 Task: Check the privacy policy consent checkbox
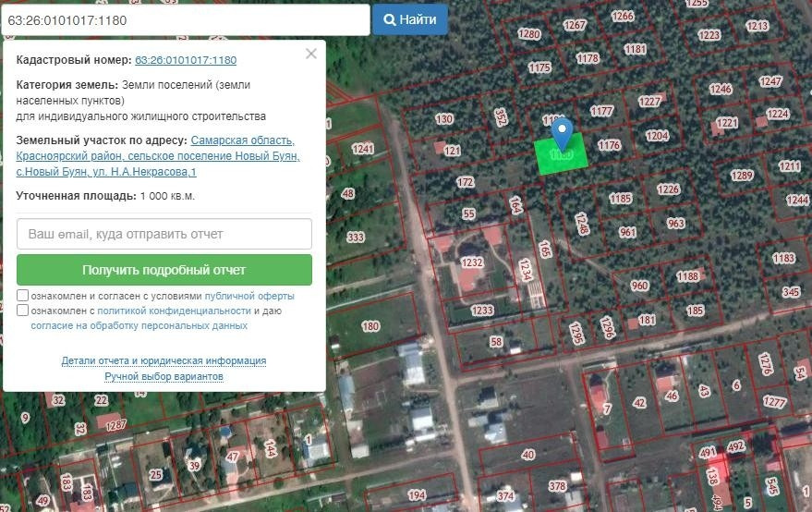[22, 310]
